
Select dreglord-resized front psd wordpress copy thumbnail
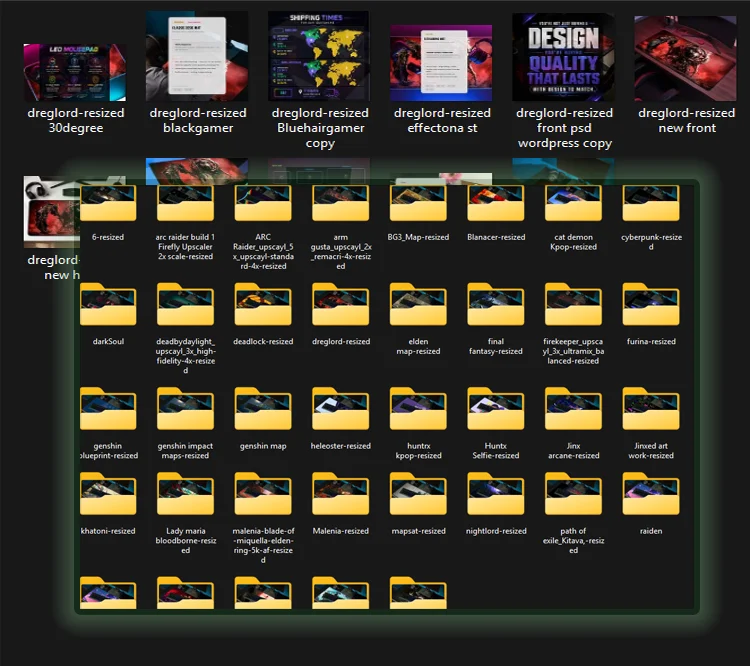[x=563, y=56]
